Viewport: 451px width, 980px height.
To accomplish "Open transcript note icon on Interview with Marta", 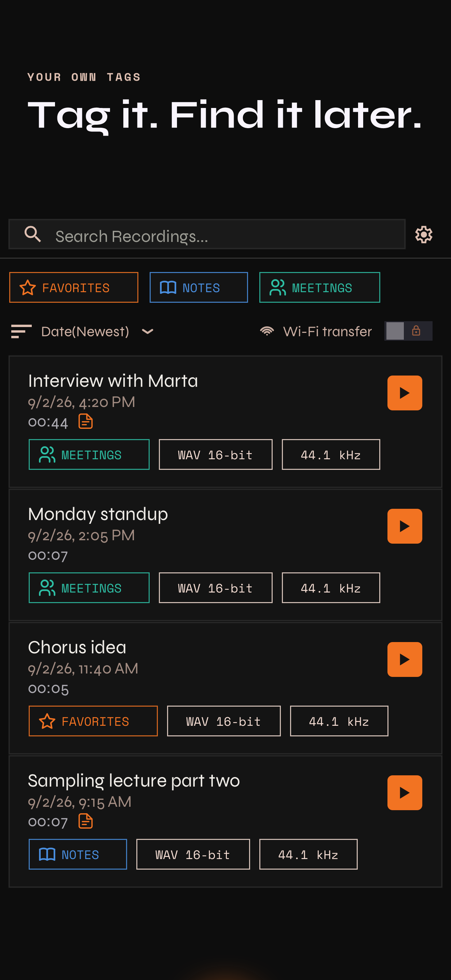I will coord(85,422).
